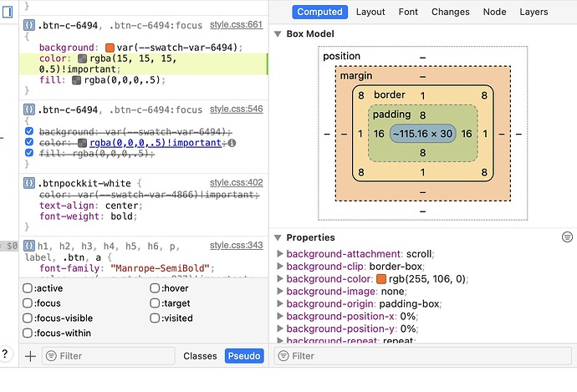Screen dimensions: 577x392
Task: Switch to the Font tab
Action: [x=408, y=12]
